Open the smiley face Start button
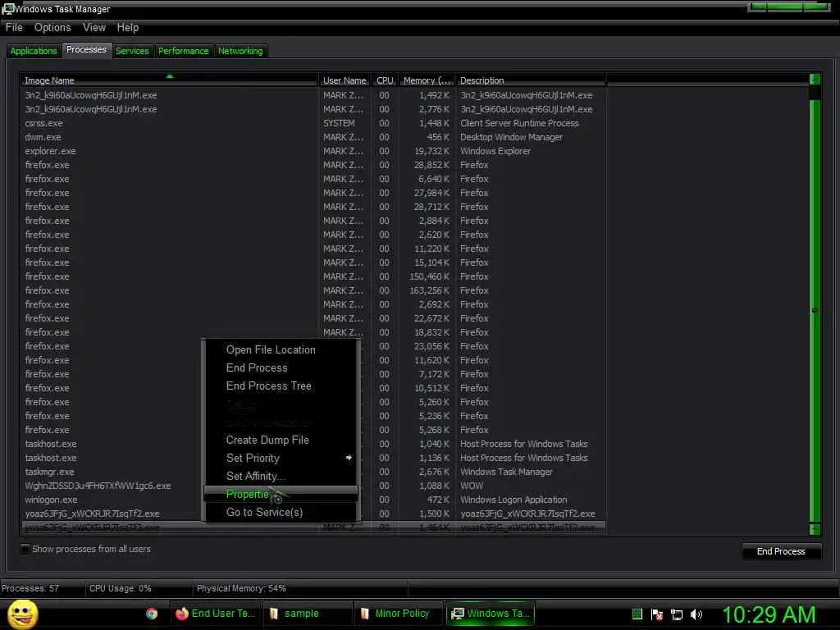Screen dimensions: 840x630 point(22,614)
